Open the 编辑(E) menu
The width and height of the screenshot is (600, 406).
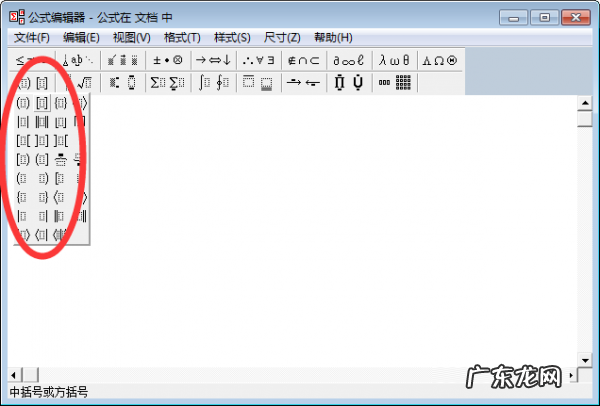pos(81,38)
